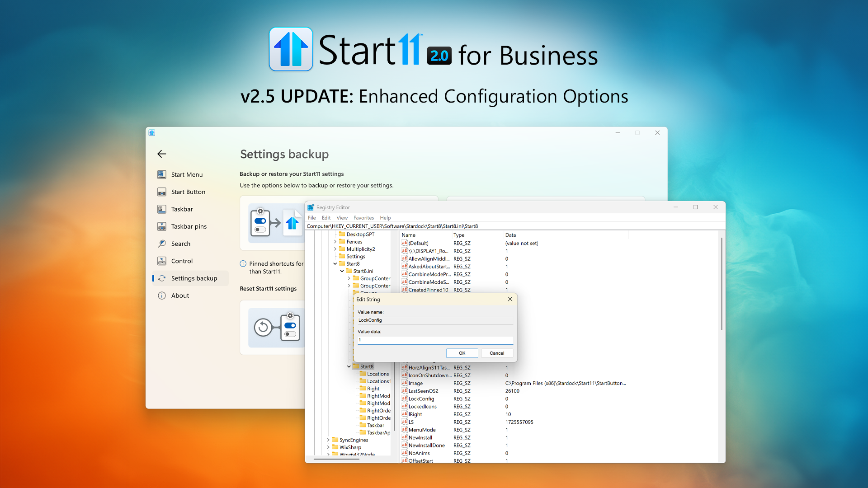The height and width of the screenshot is (488, 868).
Task: Expand the Fences registry key
Action: pos(335,242)
